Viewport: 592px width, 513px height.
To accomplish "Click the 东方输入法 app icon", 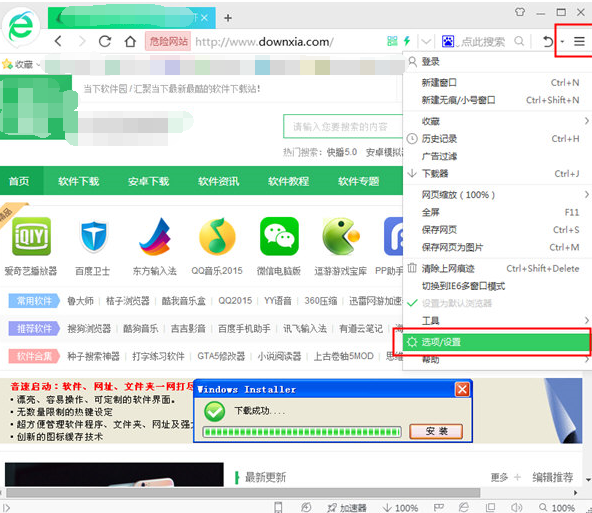I will 155,237.
